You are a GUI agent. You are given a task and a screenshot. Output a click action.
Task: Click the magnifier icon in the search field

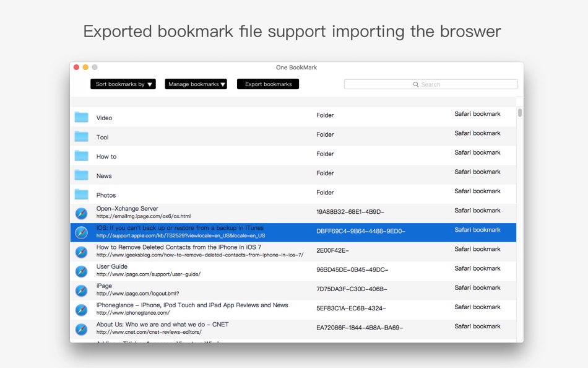pyautogui.click(x=416, y=84)
